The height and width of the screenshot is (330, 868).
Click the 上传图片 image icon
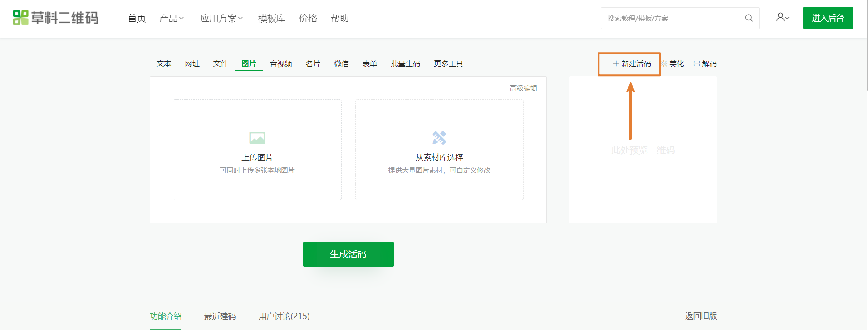coord(257,137)
